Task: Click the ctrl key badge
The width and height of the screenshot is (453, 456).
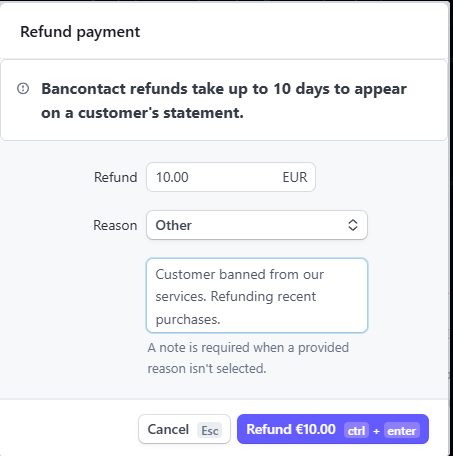Action: click(356, 430)
